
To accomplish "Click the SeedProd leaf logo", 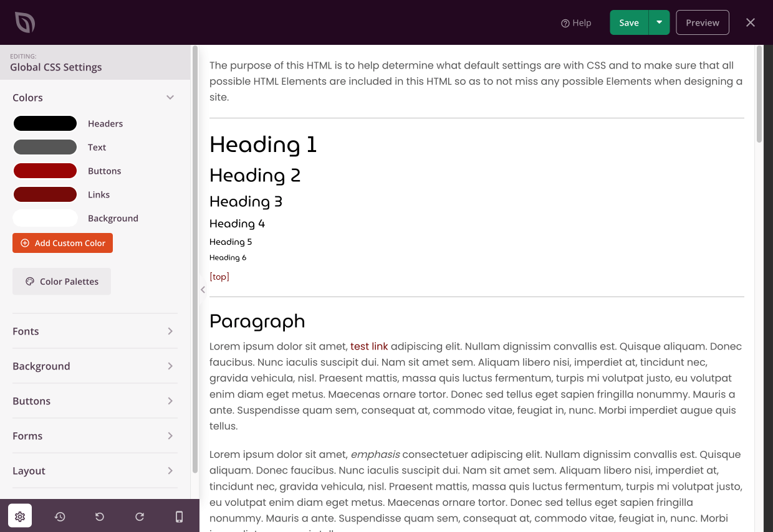I will pos(25,22).
